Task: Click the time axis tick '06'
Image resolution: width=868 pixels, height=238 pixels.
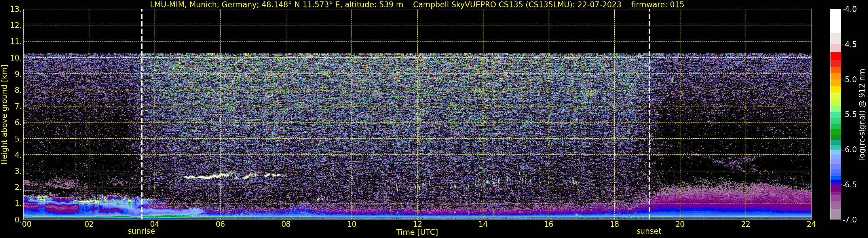Action: click(x=220, y=224)
